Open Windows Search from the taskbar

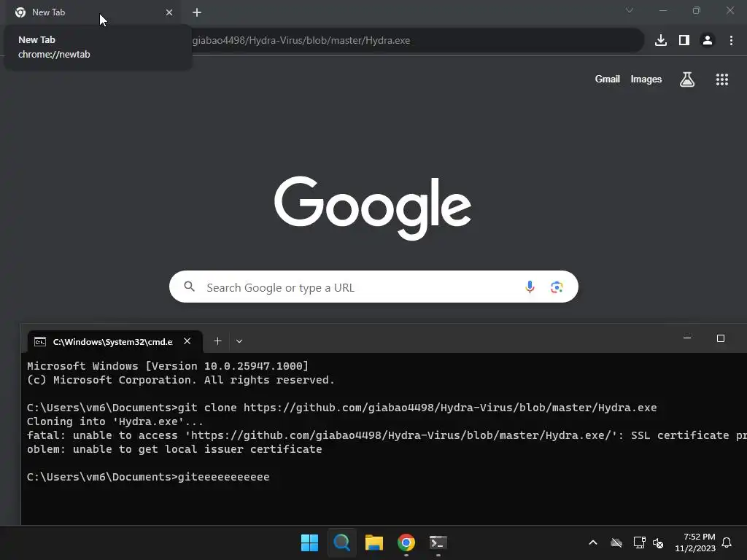click(x=341, y=542)
